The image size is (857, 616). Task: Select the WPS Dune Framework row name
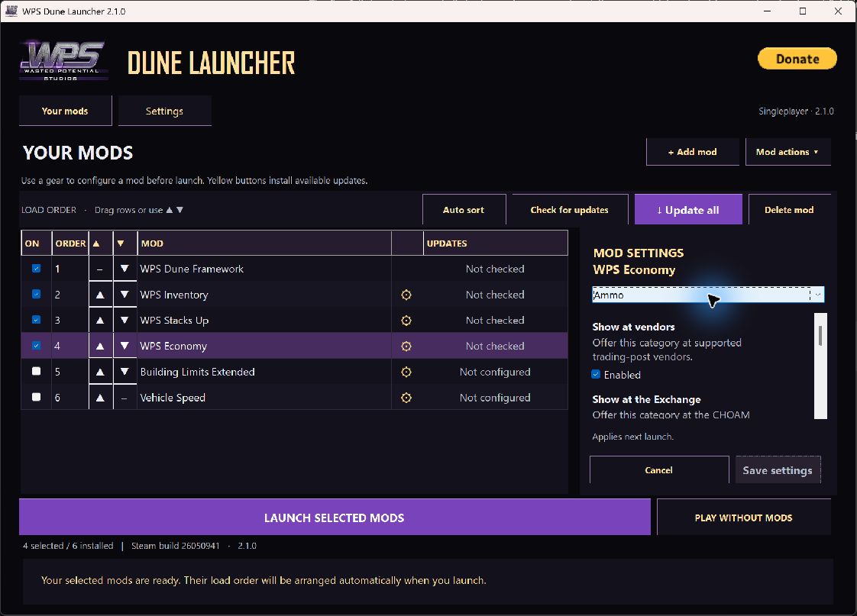coord(192,269)
